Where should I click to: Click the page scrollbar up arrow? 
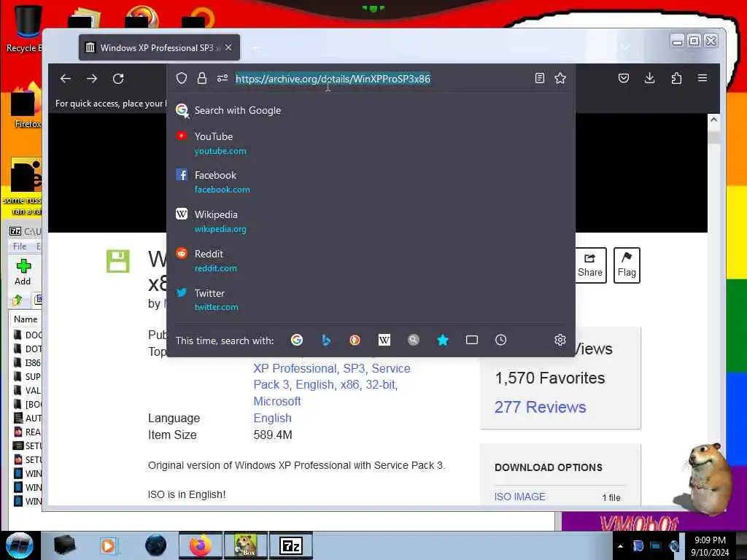(x=713, y=120)
